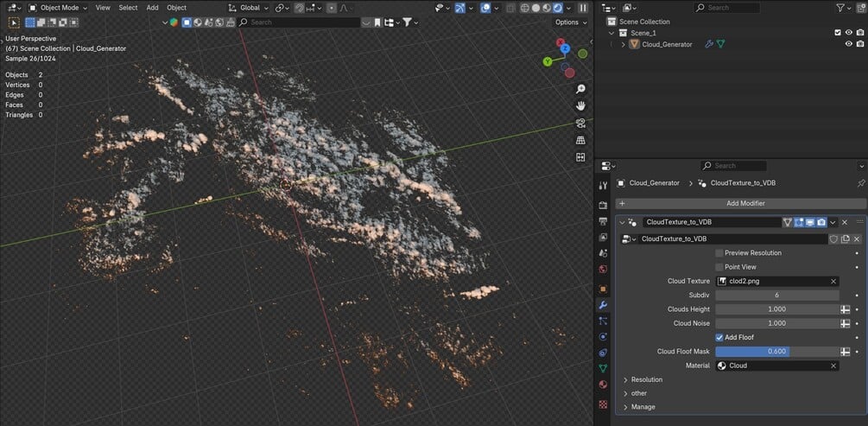Open the Object Mode dropdown
This screenshot has height=426, width=868.
coord(58,8)
